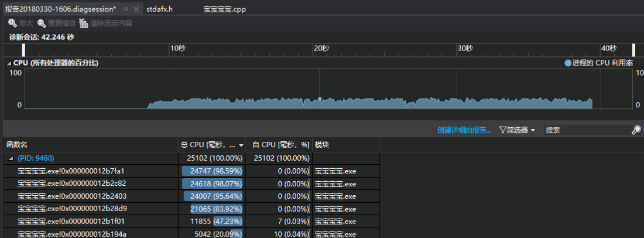Click the 5042 (20.09%) total CPU cell
The image size is (644, 238).
(x=211, y=234)
